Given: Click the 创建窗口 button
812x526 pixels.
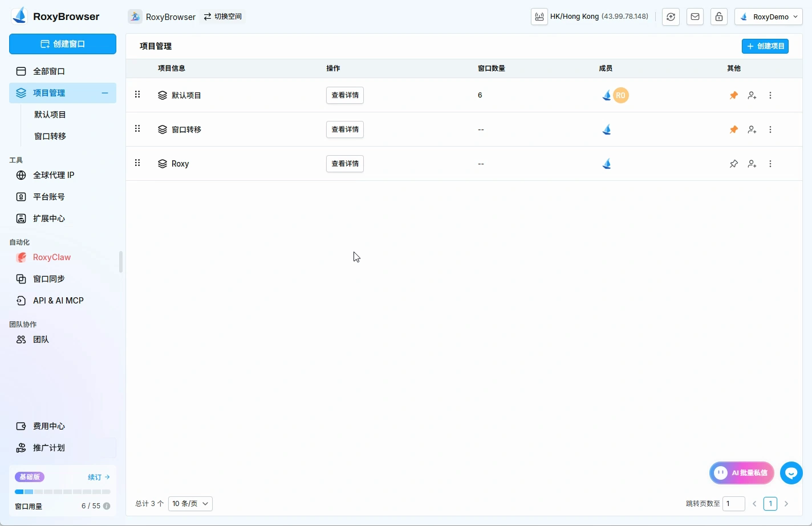Looking at the screenshot, I should (63, 44).
